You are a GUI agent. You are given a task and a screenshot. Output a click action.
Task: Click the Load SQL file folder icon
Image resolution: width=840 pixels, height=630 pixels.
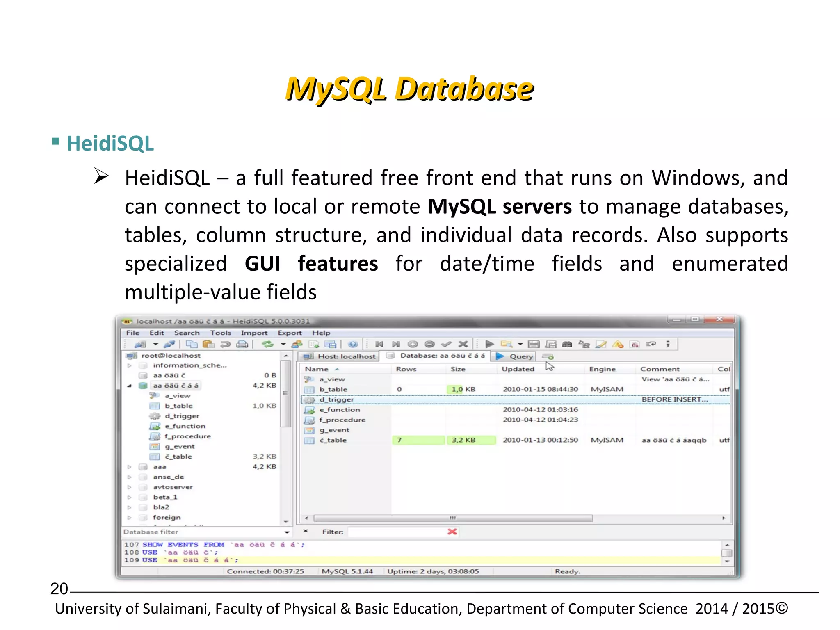click(x=507, y=344)
